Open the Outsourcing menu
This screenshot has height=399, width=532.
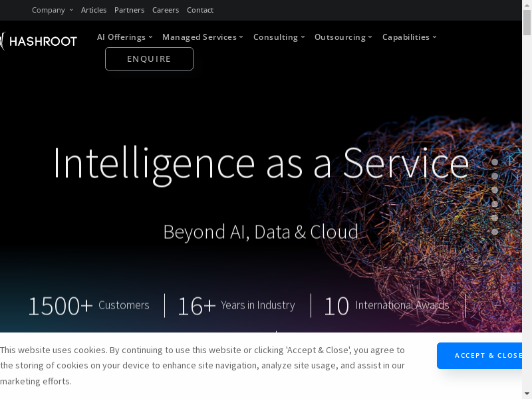(343, 37)
